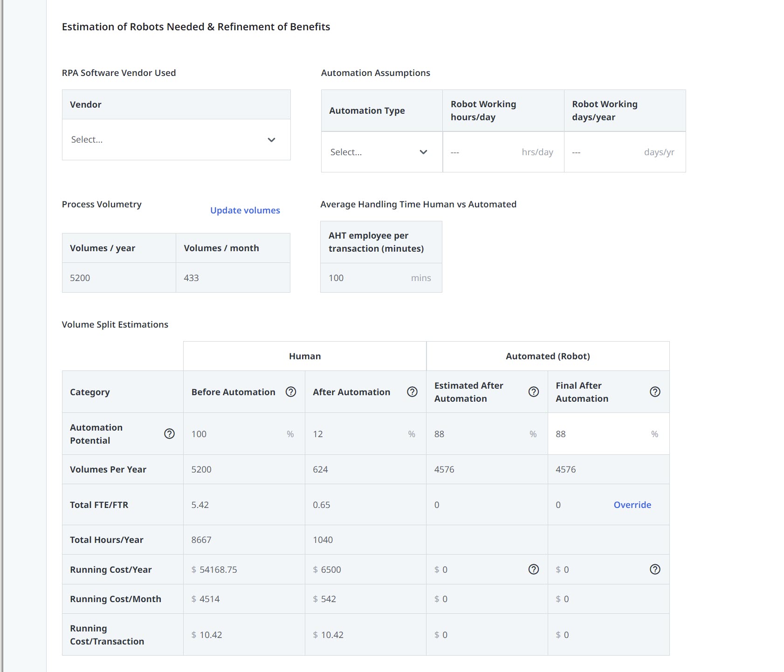The height and width of the screenshot is (672, 784).
Task: Open the Vendor select dropdown
Action: [x=176, y=140]
